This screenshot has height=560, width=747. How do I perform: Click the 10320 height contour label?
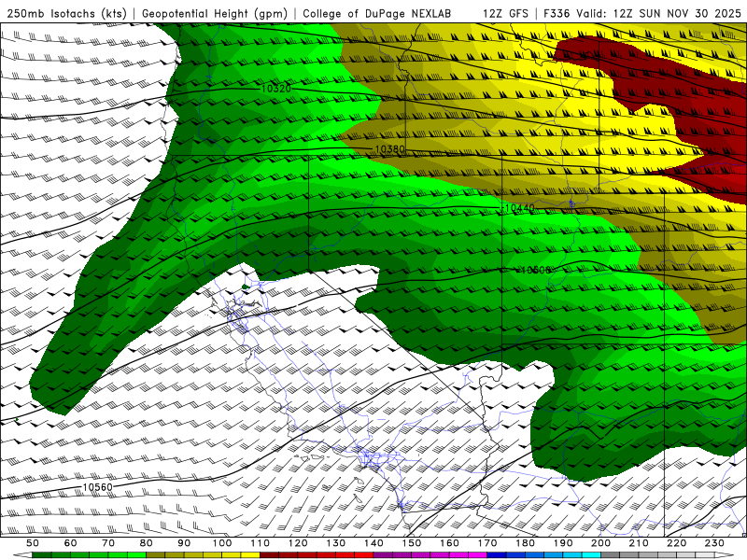(275, 89)
